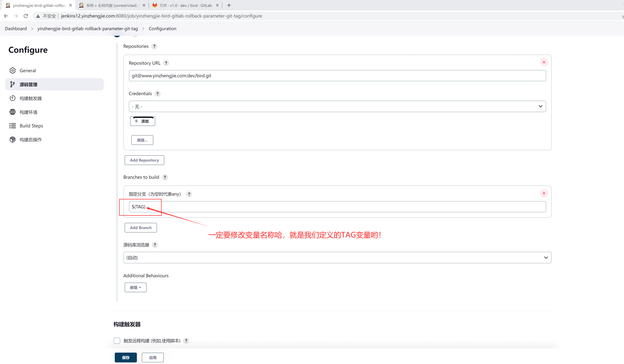Image resolution: width=624 pixels, height=364 pixels.
Task: Click the clock icon for 构建触发器
Action: tap(12, 98)
